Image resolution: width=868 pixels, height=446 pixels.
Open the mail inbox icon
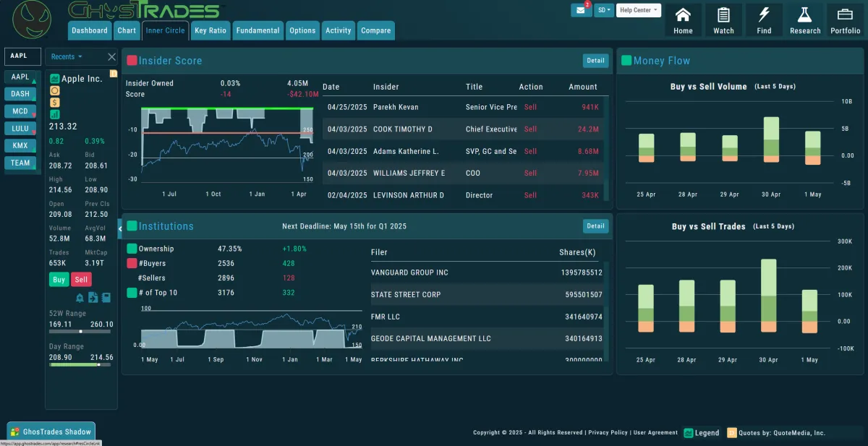pyautogui.click(x=581, y=10)
